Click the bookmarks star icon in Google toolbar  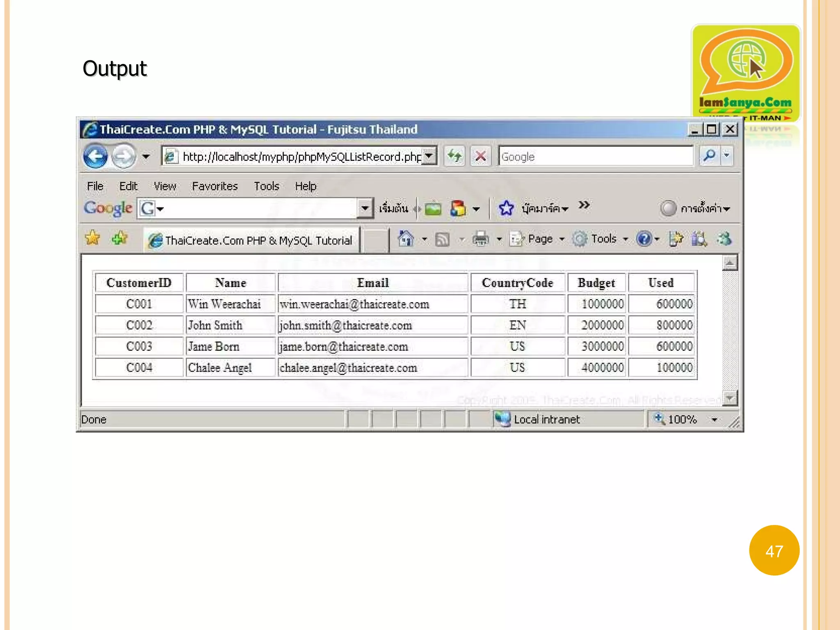point(506,208)
